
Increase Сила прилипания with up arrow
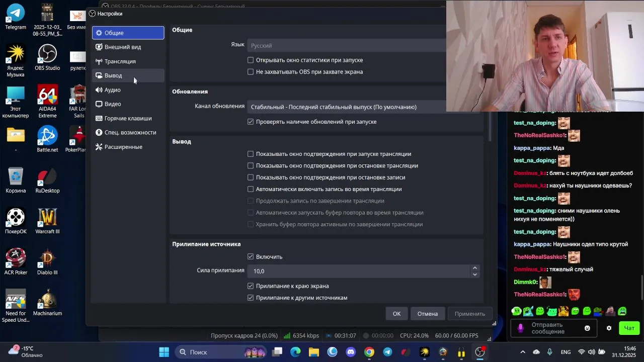474,268
